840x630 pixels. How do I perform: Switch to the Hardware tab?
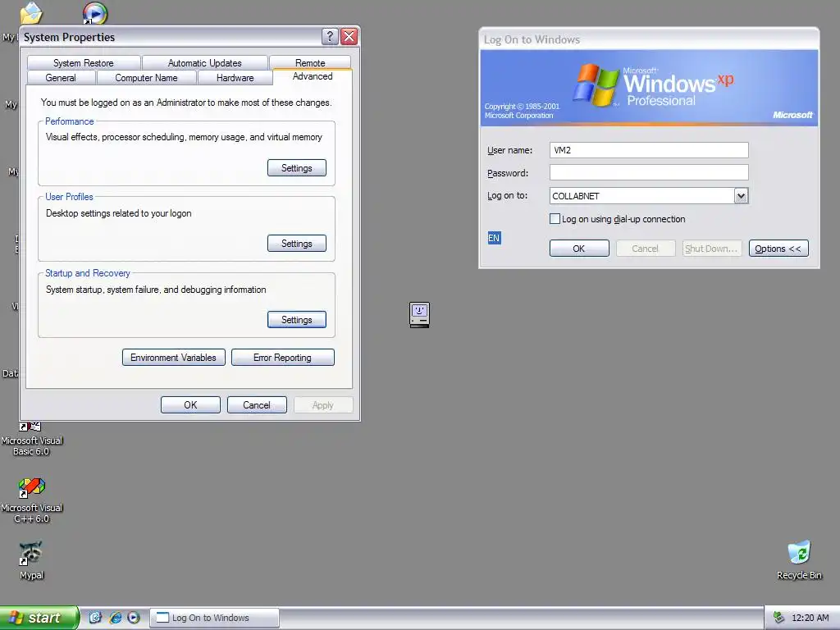pos(235,78)
